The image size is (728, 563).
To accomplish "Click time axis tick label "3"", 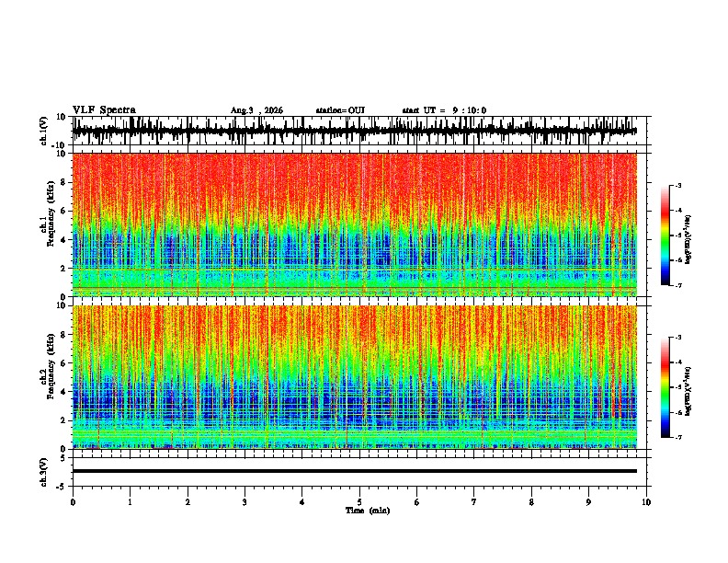I will click(x=245, y=502).
